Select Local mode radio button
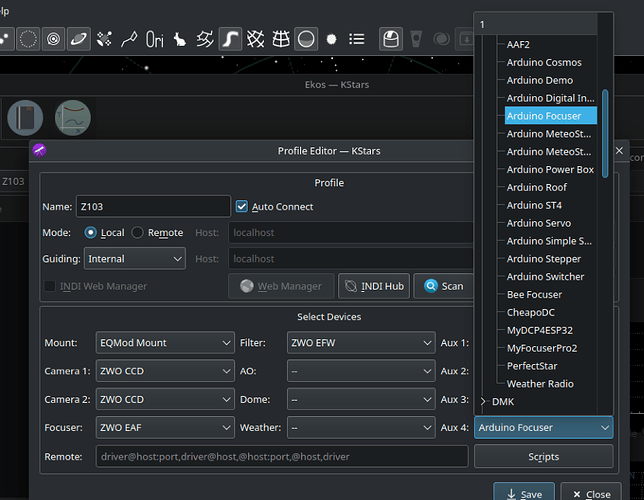Screen dimensions: 644x500 tap(90, 233)
